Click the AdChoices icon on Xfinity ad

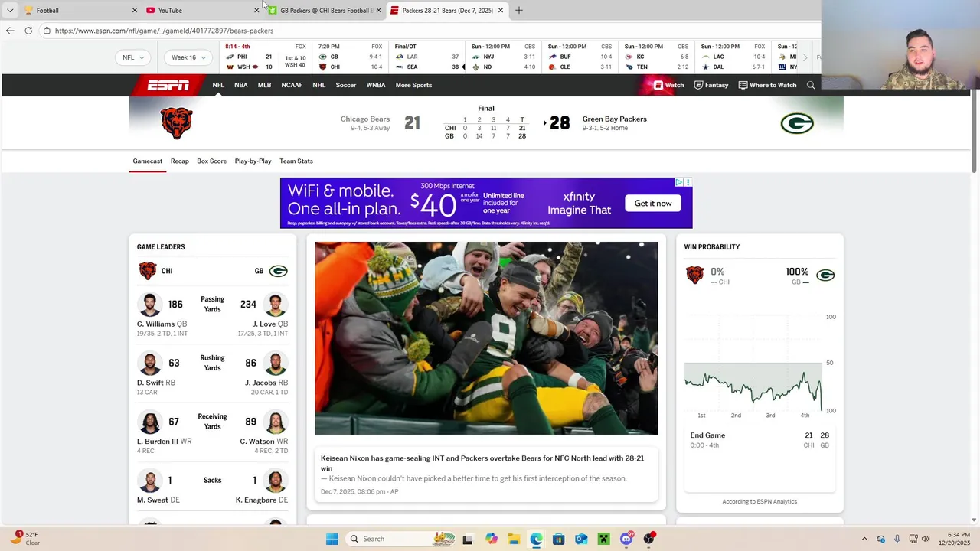point(679,182)
